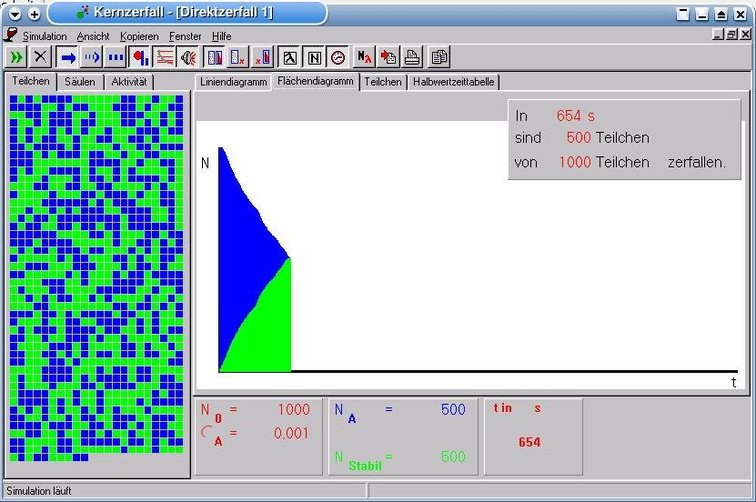Click the N0 value 1000
Image resolution: width=756 pixels, height=502 pixels.
click(293, 410)
